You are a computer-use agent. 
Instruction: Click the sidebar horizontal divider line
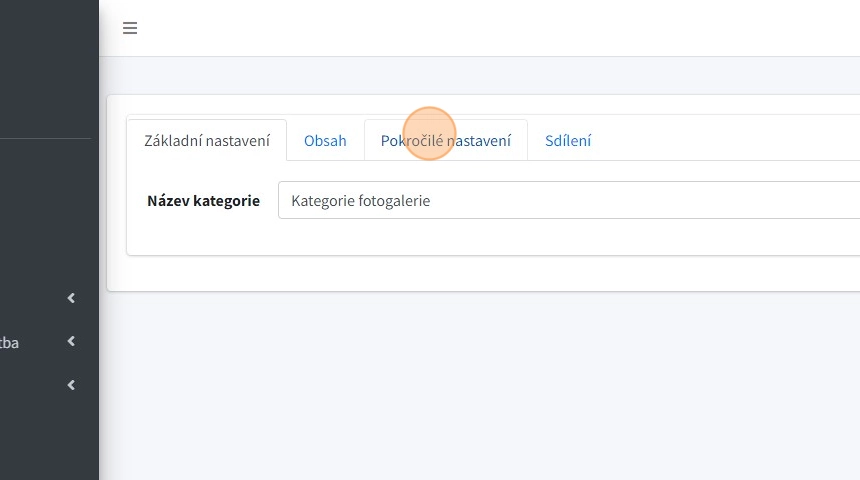click(45, 138)
